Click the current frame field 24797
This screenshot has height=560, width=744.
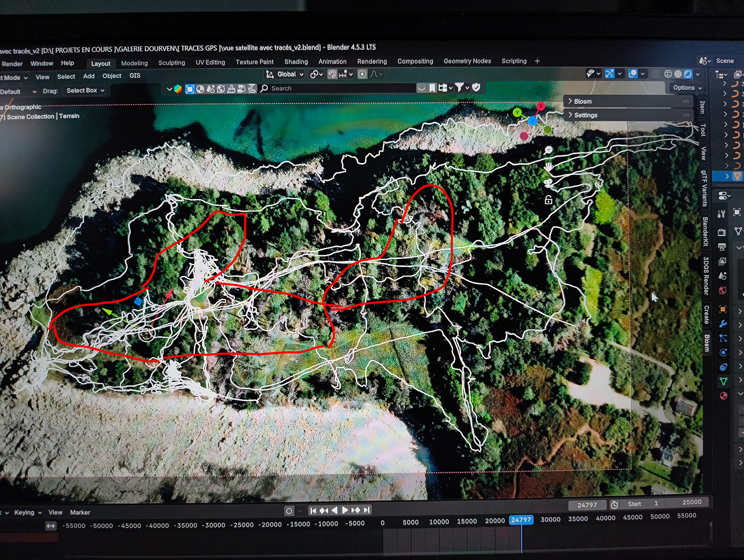[587, 505]
